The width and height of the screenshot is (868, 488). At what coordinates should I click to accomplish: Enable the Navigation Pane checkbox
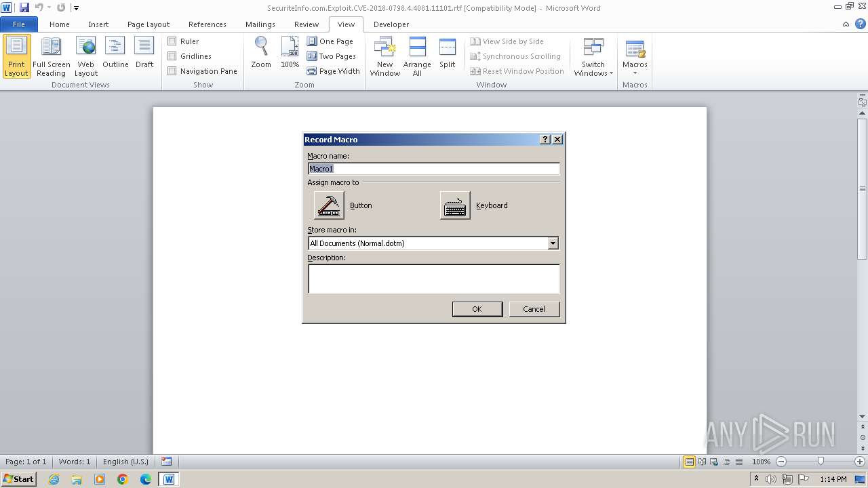172,71
